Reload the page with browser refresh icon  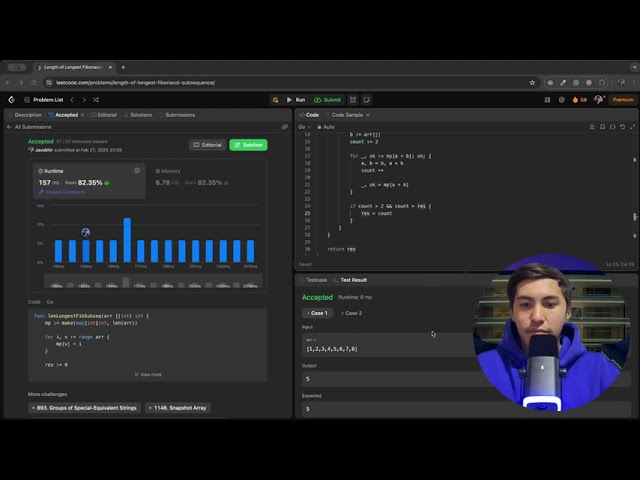coord(33,82)
